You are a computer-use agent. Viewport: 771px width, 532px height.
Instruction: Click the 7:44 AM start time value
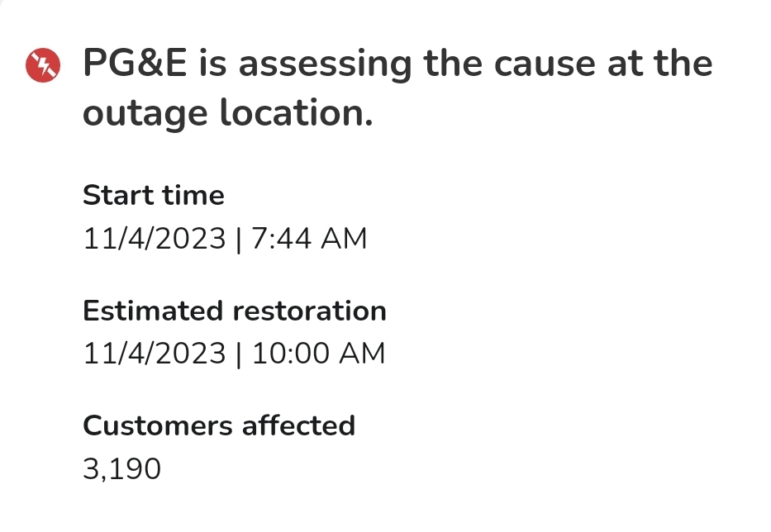309,239
